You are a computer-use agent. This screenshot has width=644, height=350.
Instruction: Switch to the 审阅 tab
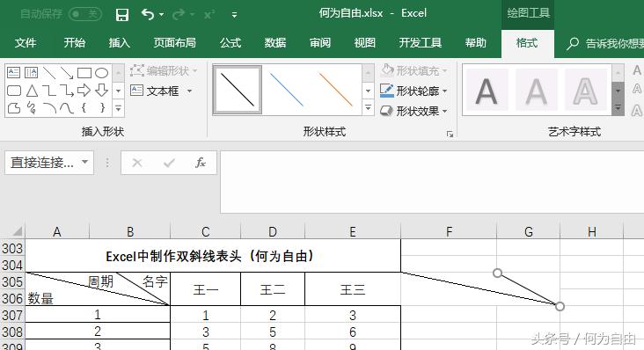point(320,43)
